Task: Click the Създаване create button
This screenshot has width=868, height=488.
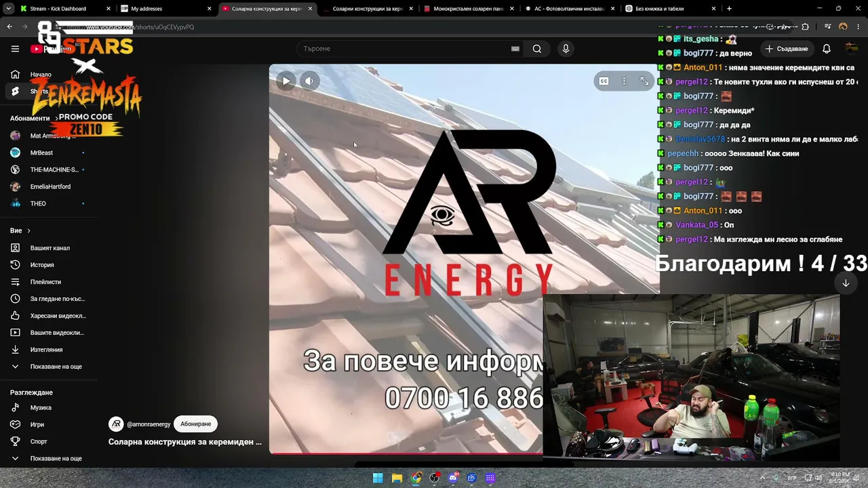Action: tap(787, 49)
